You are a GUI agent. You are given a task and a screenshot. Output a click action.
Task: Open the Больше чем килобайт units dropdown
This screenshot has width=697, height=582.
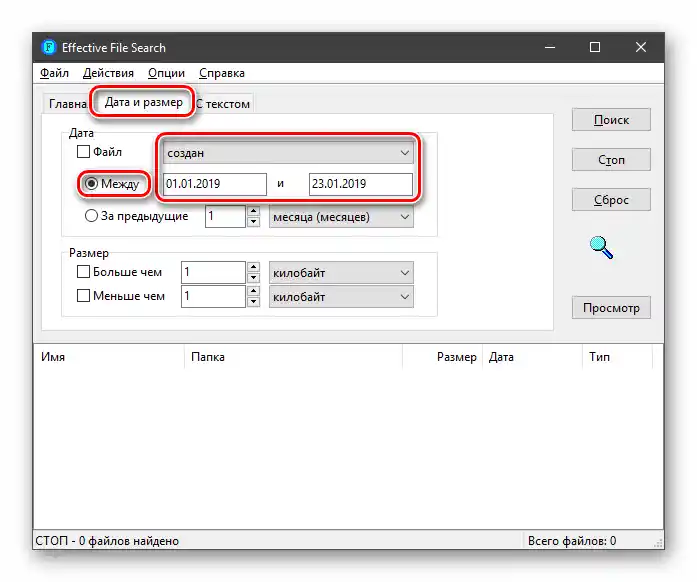341,273
